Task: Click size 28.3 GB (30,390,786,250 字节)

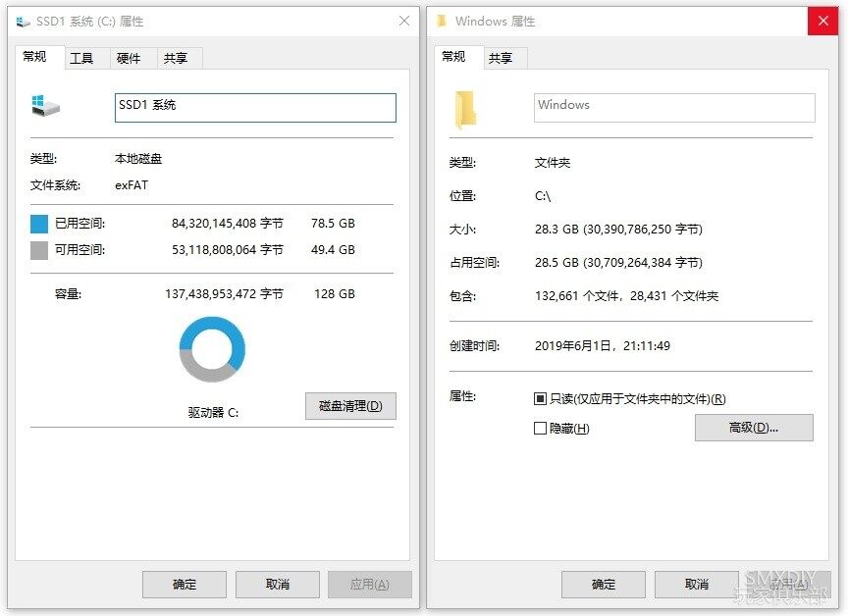Action: tap(618, 230)
